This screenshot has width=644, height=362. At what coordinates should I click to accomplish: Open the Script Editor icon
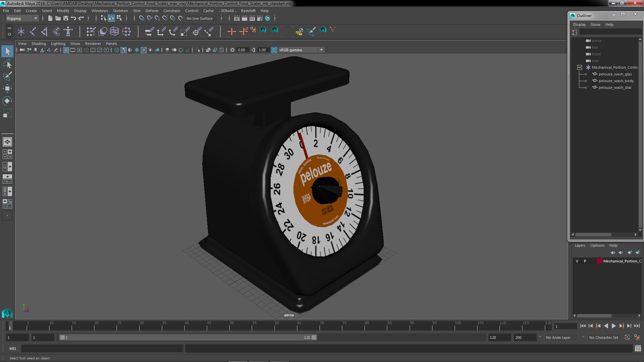click(x=638, y=349)
